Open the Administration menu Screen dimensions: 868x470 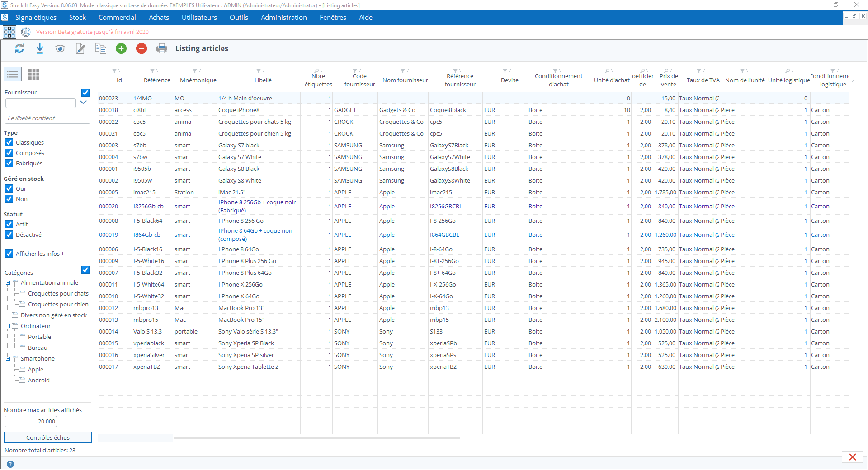tap(283, 17)
